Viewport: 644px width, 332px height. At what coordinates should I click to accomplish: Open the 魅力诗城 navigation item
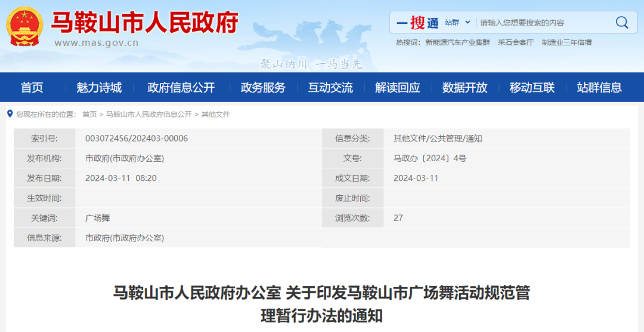(99, 87)
